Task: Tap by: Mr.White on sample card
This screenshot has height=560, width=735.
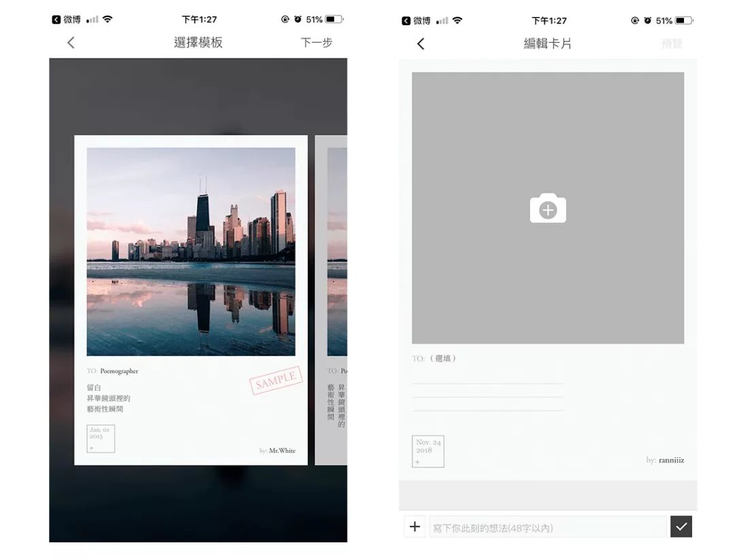Action: [278, 451]
